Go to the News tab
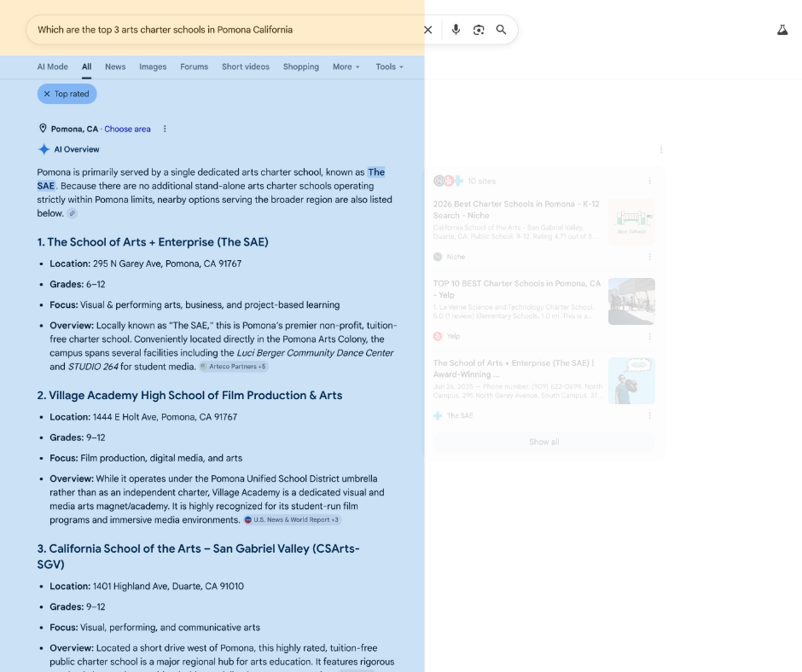The width and height of the screenshot is (802, 672). click(x=115, y=67)
